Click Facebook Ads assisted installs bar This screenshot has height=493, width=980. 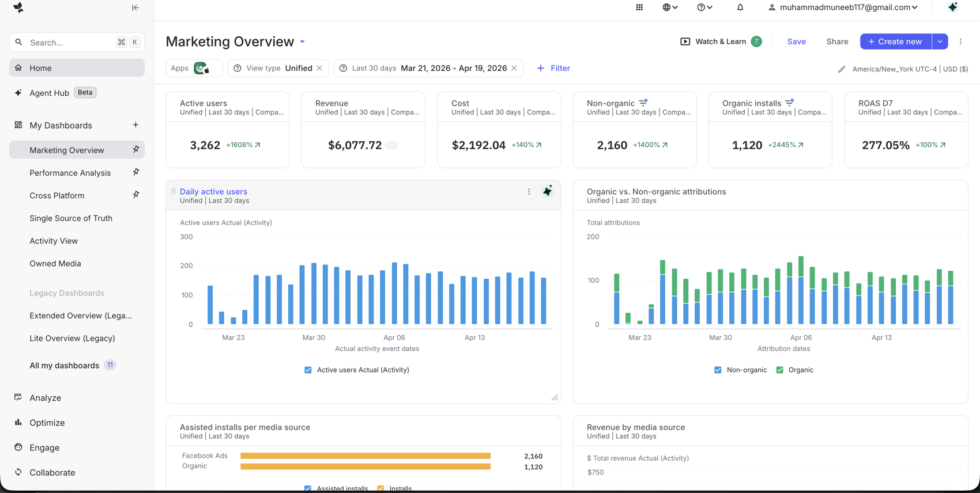(x=365, y=456)
